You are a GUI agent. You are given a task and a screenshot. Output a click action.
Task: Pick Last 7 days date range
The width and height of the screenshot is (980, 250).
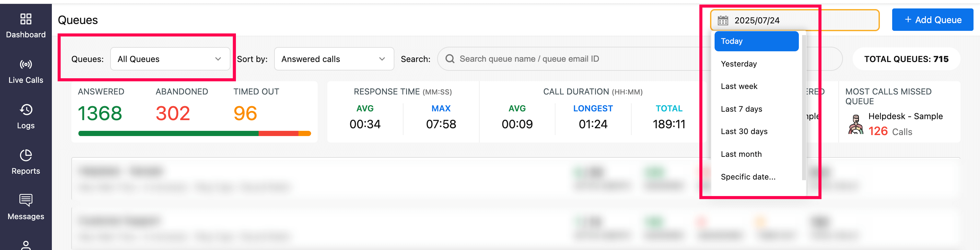(x=741, y=109)
